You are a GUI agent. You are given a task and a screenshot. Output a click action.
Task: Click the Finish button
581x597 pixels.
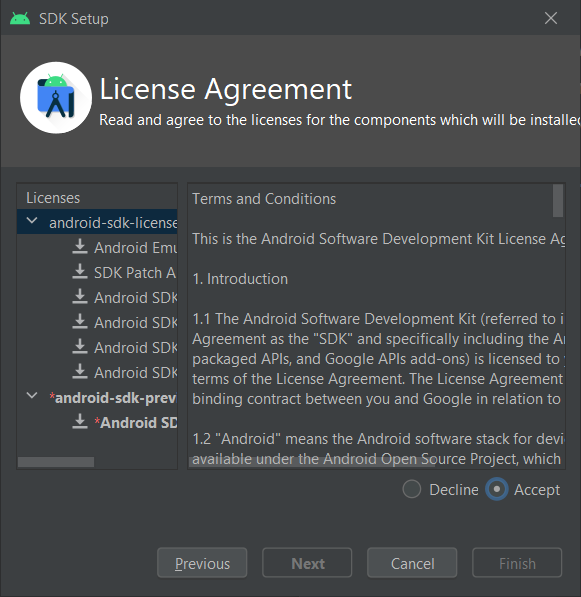[x=517, y=563]
